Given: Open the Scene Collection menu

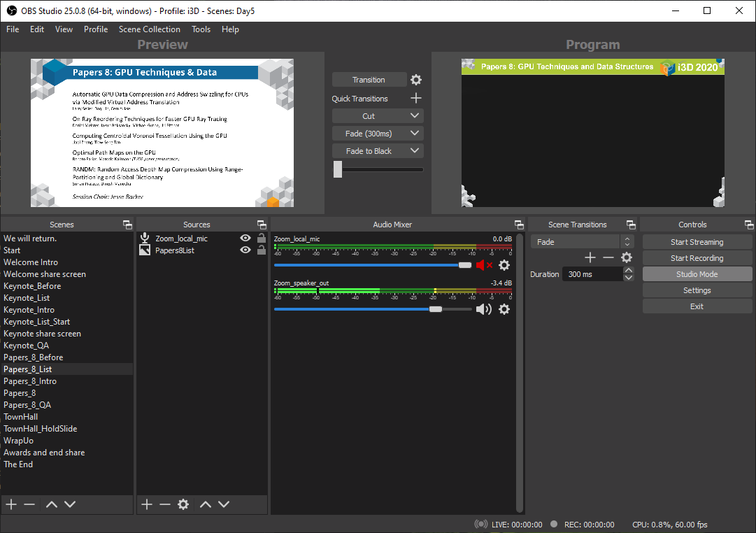Looking at the screenshot, I should 149,29.
